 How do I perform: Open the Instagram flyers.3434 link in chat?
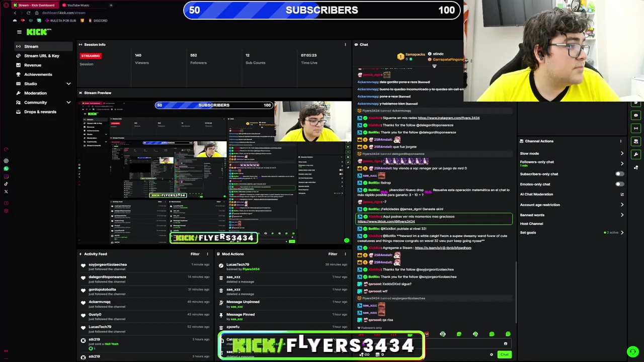[448, 118]
